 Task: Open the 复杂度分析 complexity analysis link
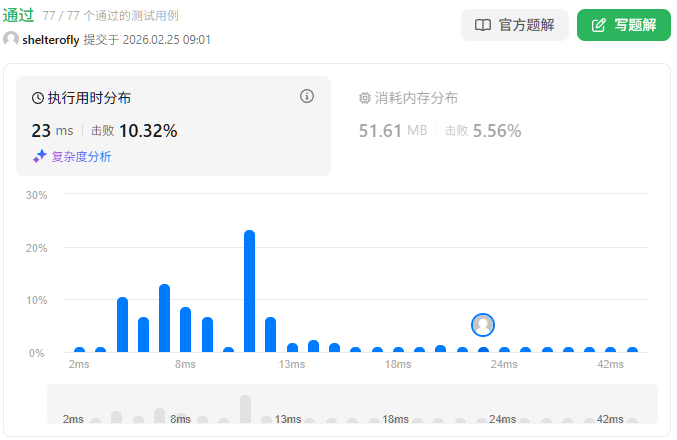(x=81, y=156)
